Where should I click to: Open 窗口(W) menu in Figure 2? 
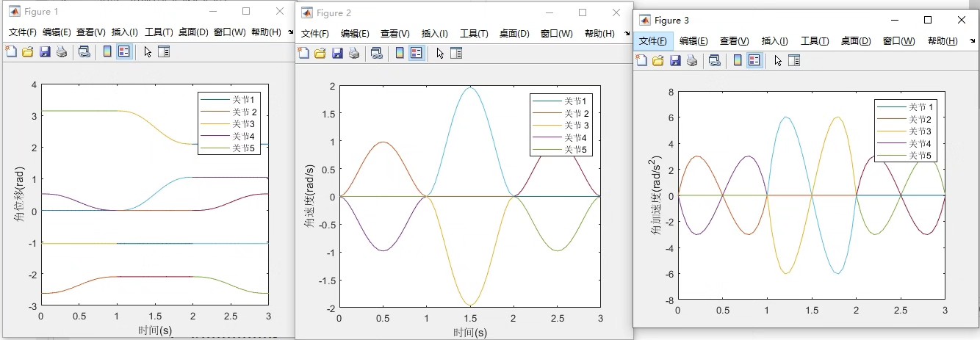point(555,34)
